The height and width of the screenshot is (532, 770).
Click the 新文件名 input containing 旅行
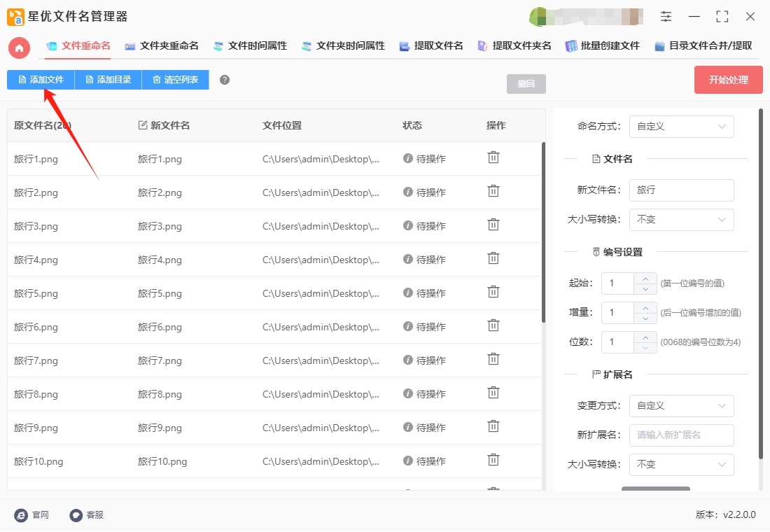click(x=682, y=190)
